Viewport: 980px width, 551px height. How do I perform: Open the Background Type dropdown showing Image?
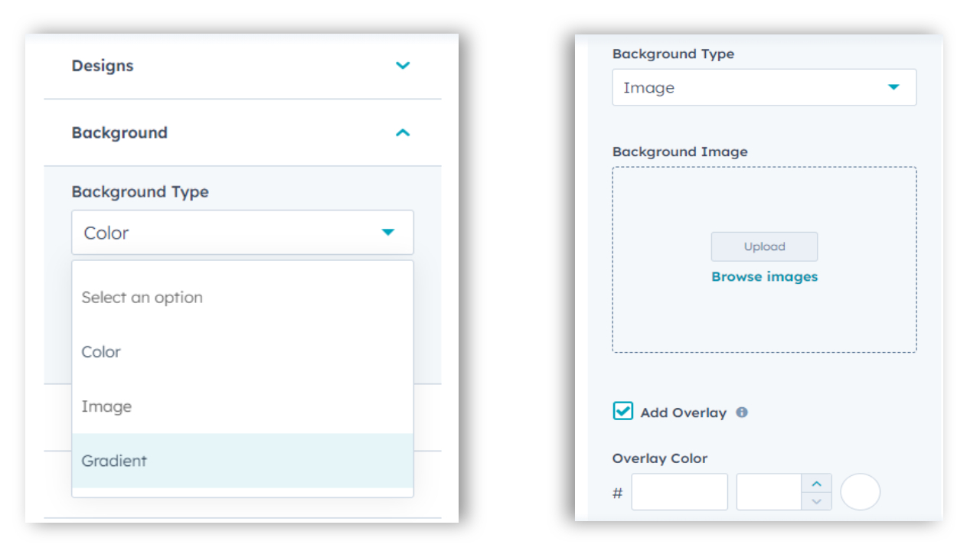tap(763, 88)
